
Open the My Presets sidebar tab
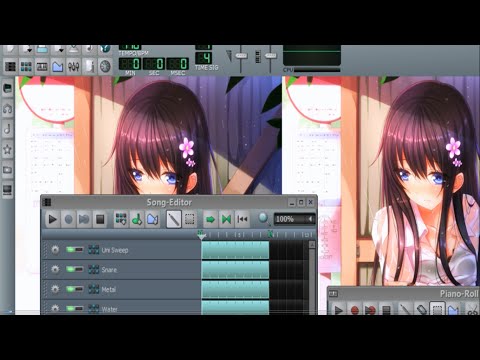[7, 149]
